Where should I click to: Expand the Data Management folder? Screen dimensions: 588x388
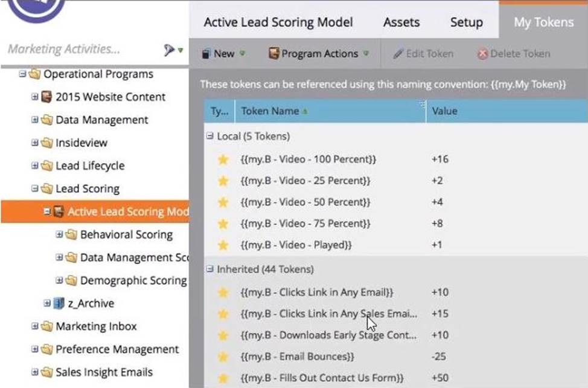pyautogui.click(x=35, y=120)
